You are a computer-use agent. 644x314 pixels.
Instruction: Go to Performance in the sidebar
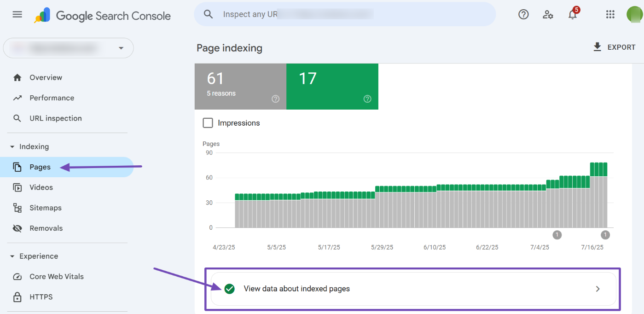point(52,98)
